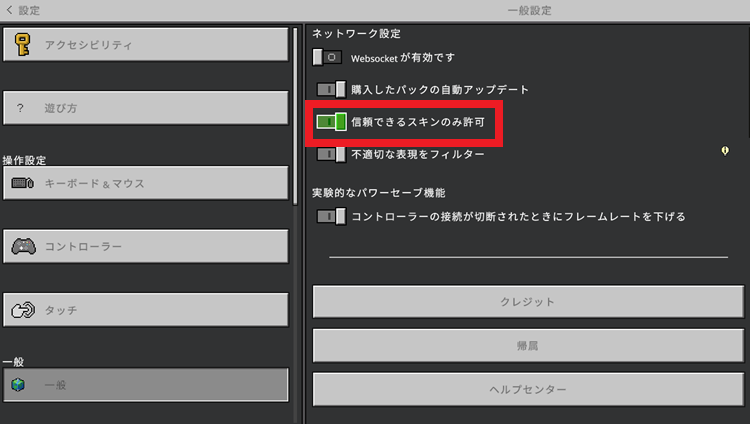Select the 一般 general settings tab
The width and height of the screenshot is (750, 424).
(146, 385)
